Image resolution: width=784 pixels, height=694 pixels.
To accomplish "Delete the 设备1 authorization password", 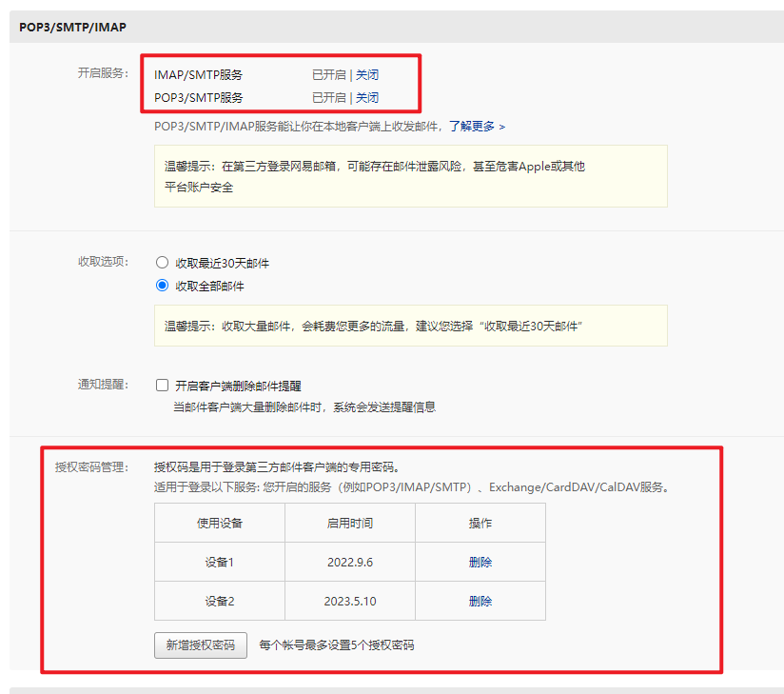I will coord(480,563).
